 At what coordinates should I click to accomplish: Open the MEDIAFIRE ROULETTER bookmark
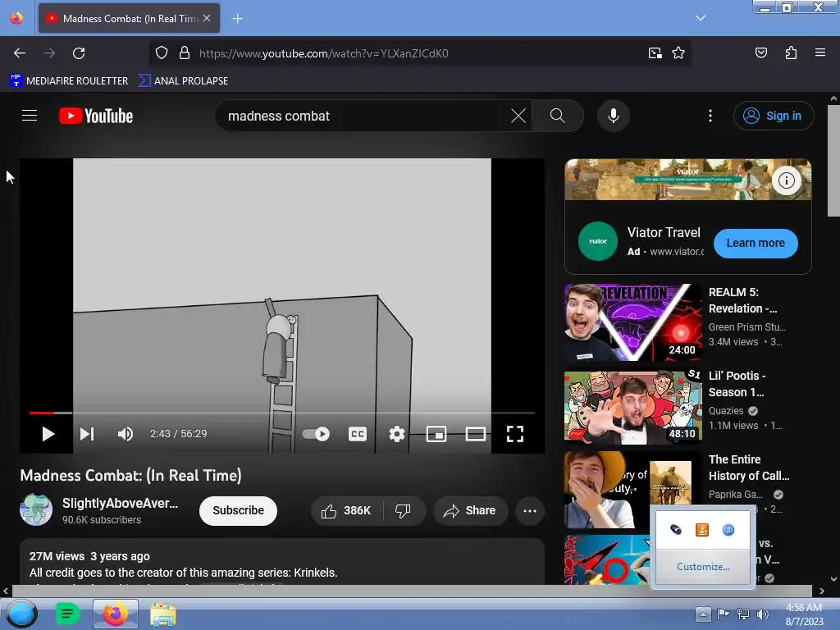(69, 81)
